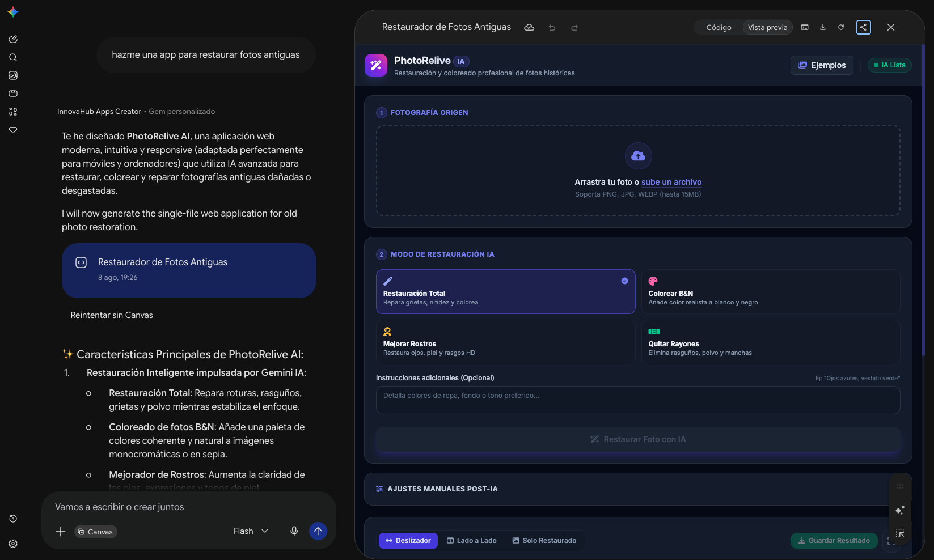Click the drag handle dots floating icon
The width and height of the screenshot is (934, 560).
click(x=900, y=486)
